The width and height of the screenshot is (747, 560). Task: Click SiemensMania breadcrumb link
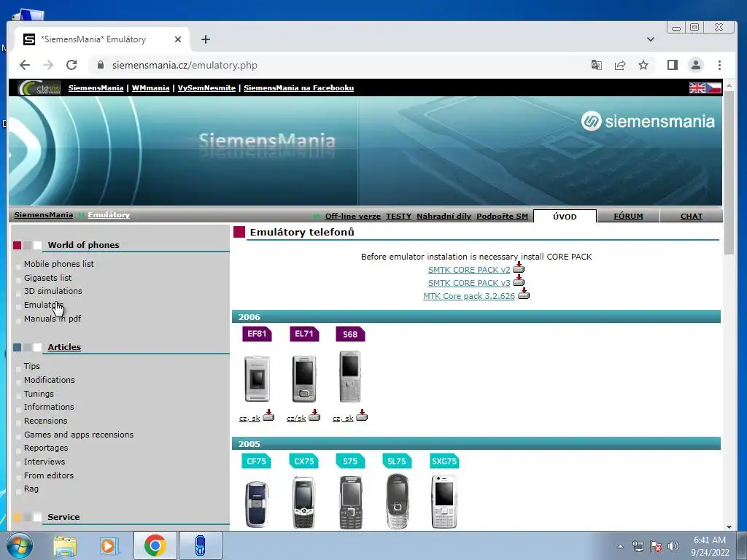43,215
